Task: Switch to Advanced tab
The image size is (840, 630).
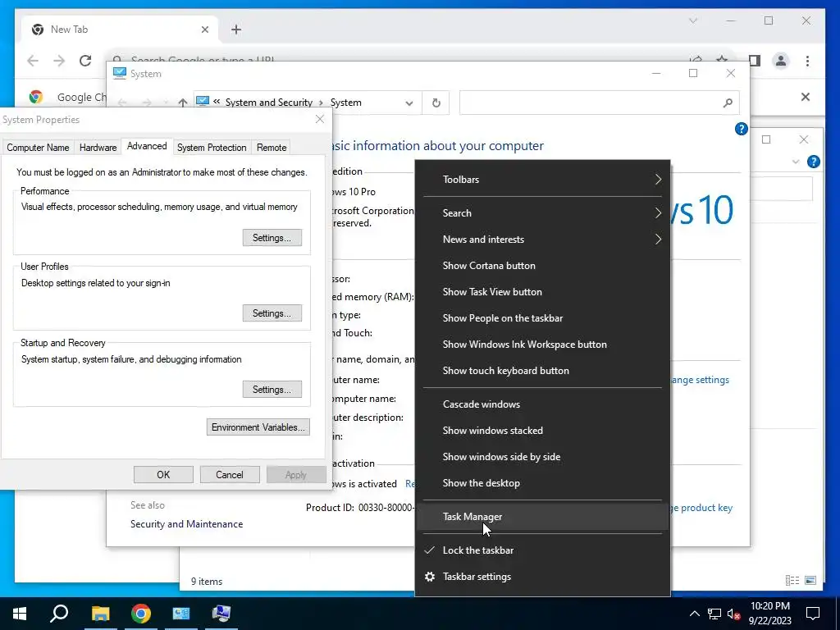Action: [147, 146]
